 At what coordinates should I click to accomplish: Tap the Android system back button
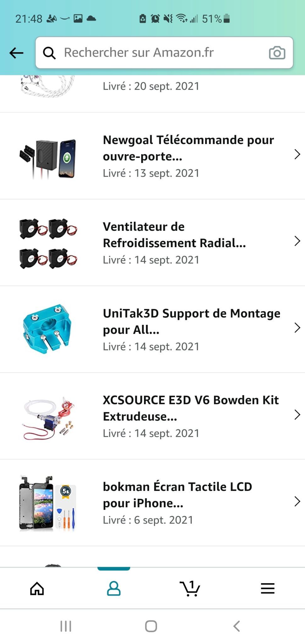237,626
